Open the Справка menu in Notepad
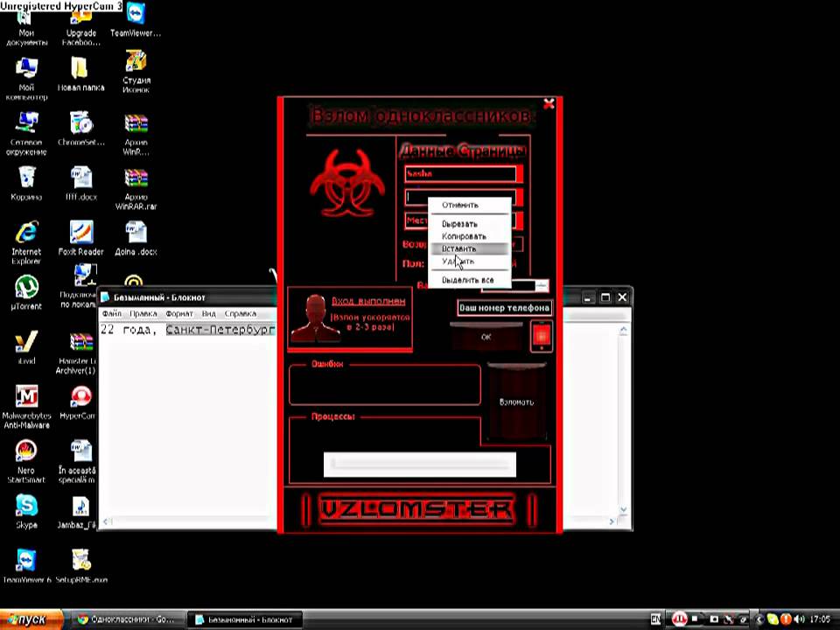 tap(240, 313)
